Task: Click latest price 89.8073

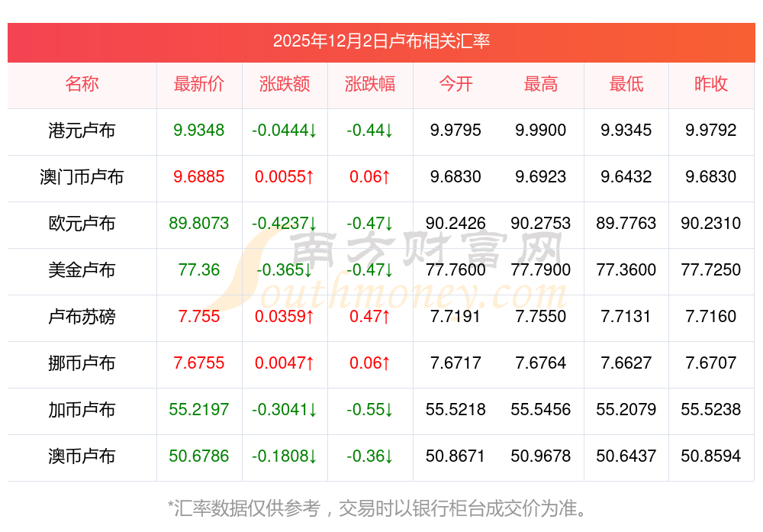Action: coord(199,224)
